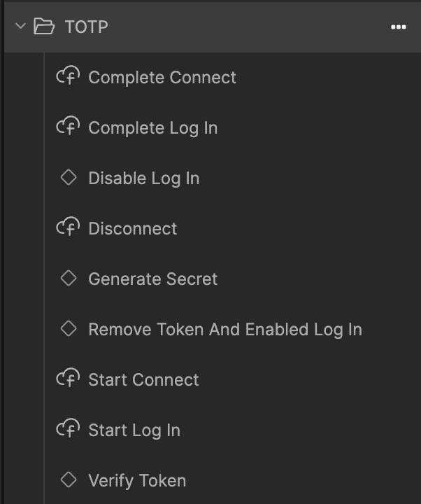Open the TOTP folder more options menu
This screenshot has height=504, width=421.
click(x=399, y=27)
